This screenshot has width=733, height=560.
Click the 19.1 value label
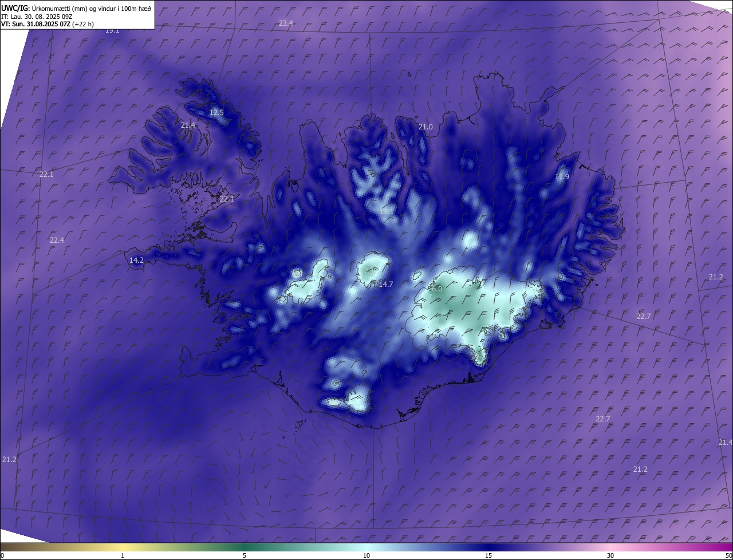[112, 31]
